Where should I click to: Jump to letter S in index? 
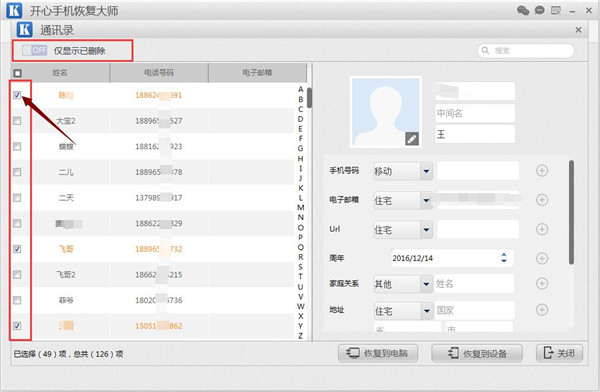(300, 267)
